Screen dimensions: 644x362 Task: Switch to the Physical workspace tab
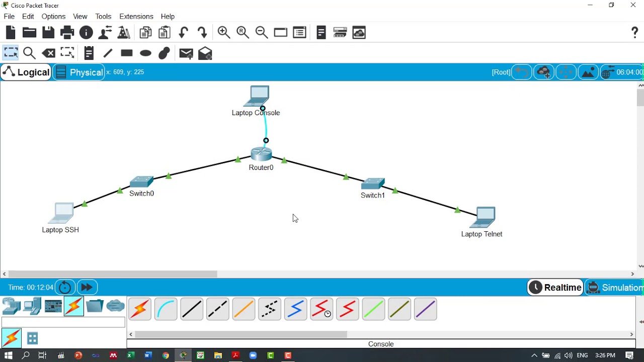click(79, 72)
